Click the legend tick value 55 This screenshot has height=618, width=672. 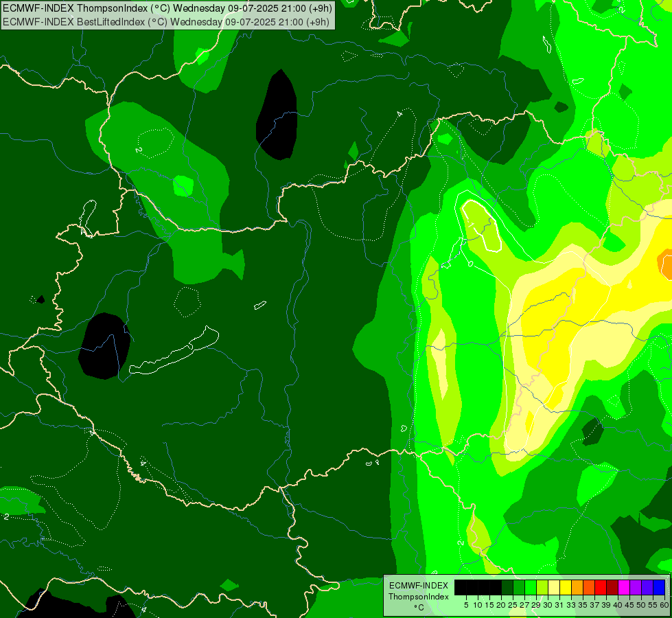(x=653, y=605)
